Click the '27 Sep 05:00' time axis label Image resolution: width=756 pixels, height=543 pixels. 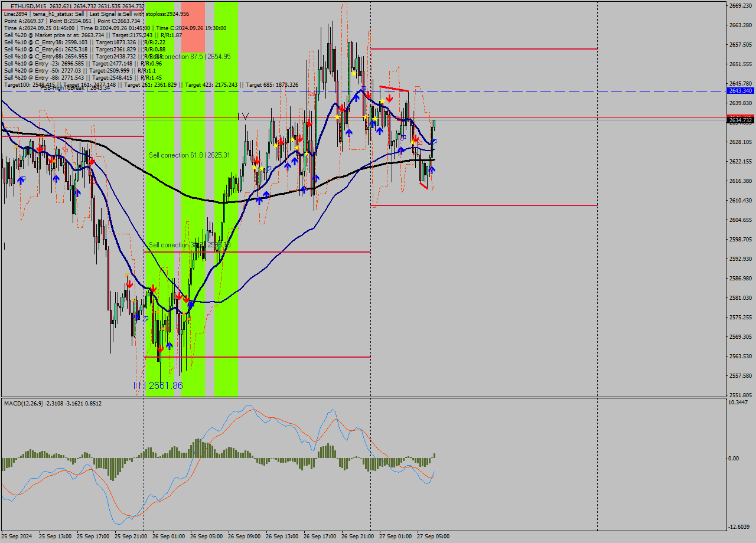[433, 537]
